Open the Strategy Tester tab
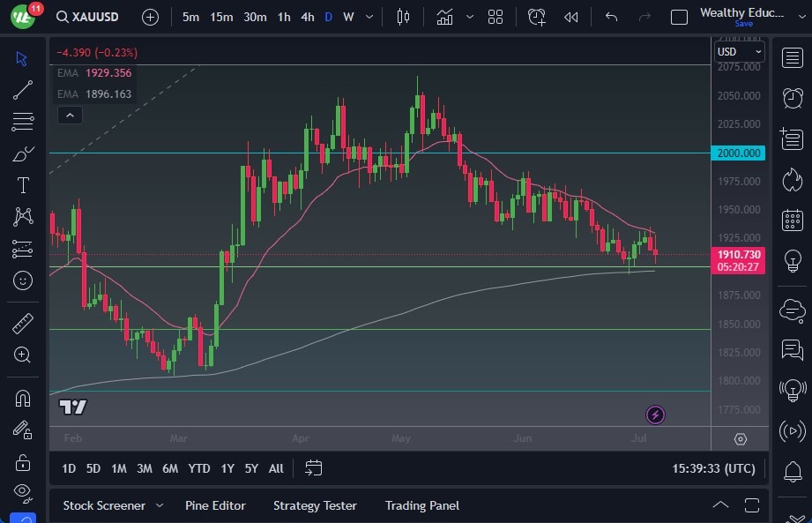The height and width of the screenshot is (523, 812). 315,505
